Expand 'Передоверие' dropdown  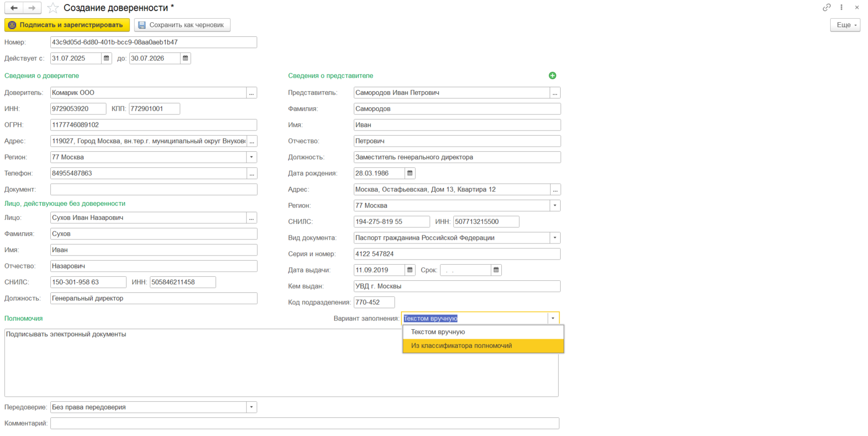click(252, 407)
